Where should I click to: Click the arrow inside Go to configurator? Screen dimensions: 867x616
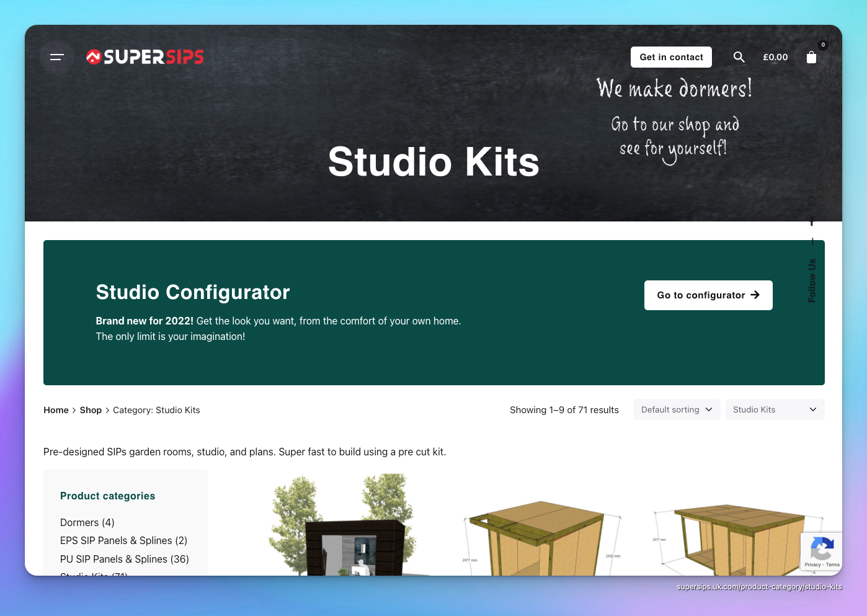click(x=755, y=295)
